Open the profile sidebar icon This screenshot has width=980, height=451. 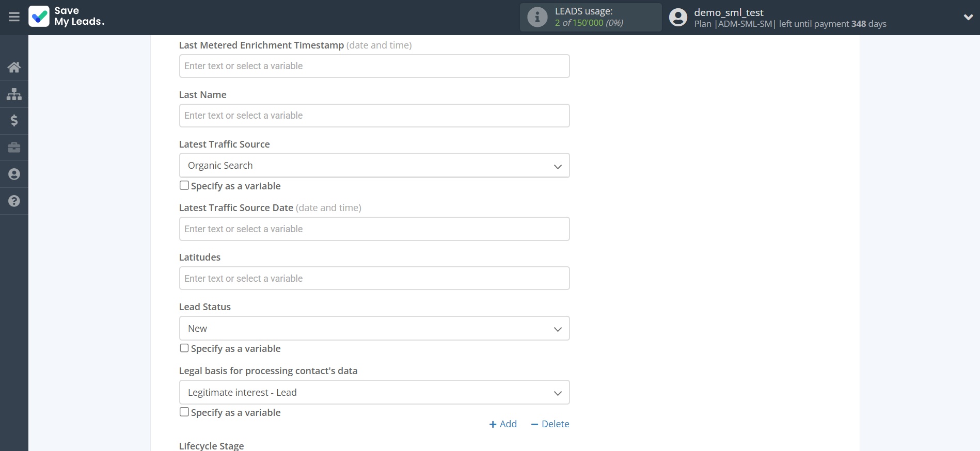click(x=14, y=174)
